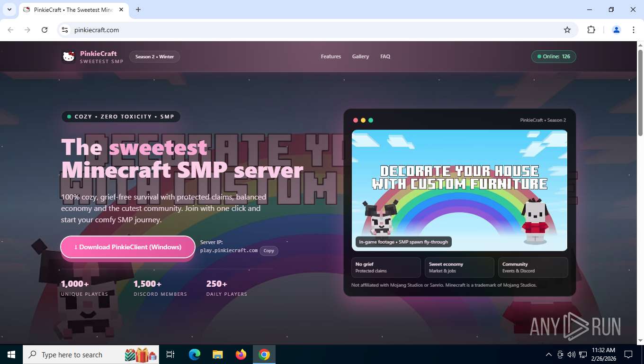This screenshot has height=364, width=644.
Task: Select the Sweet economy Market & jobs card
Action: pyautogui.click(x=459, y=267)
